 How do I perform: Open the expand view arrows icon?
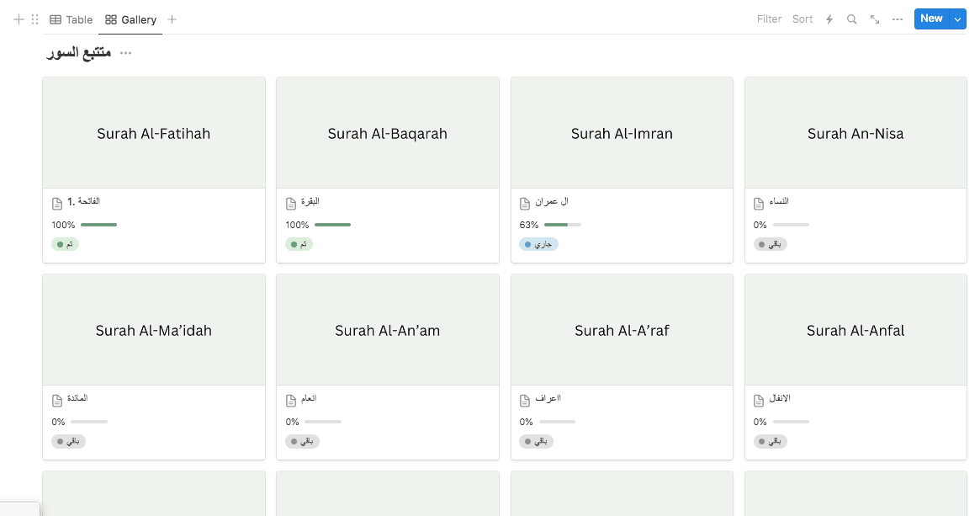(873, 19)
